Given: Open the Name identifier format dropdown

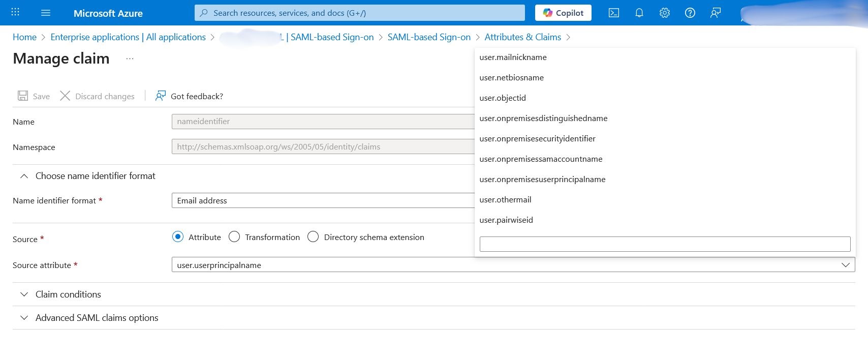Looking at the screenshot, I should point(323,200).
